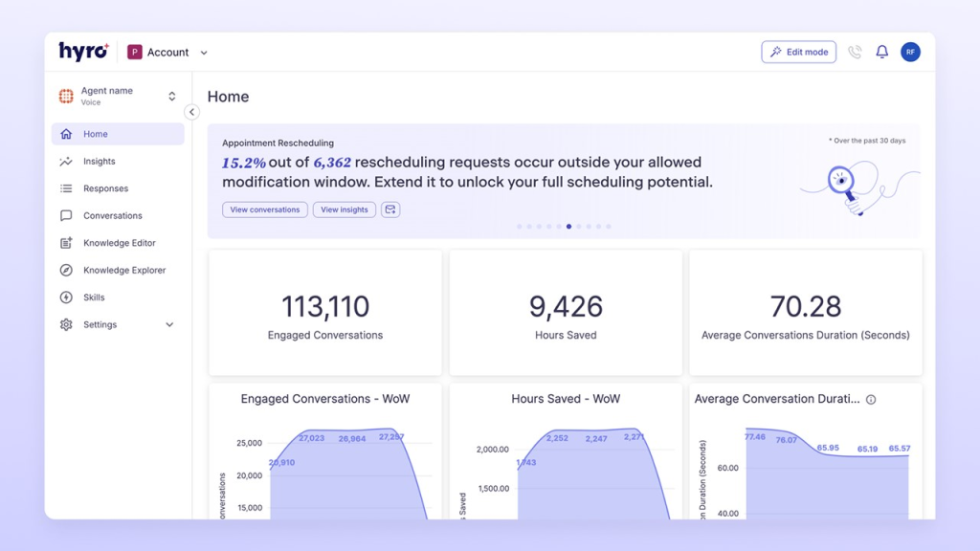The width and height of the screenshot is (980, 551).
Task: Open the Insights section from the sidebar
Action: pyautogui.click(x=100, y=161)
